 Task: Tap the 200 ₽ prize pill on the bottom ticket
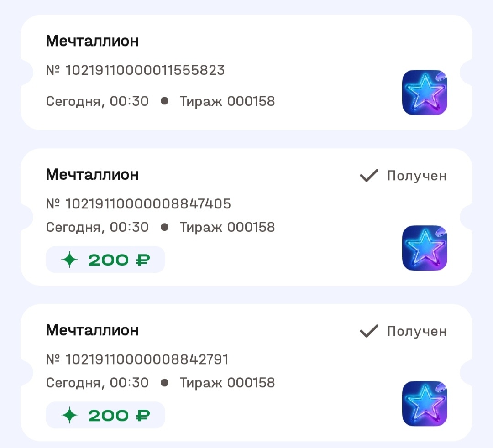point(105,415)
